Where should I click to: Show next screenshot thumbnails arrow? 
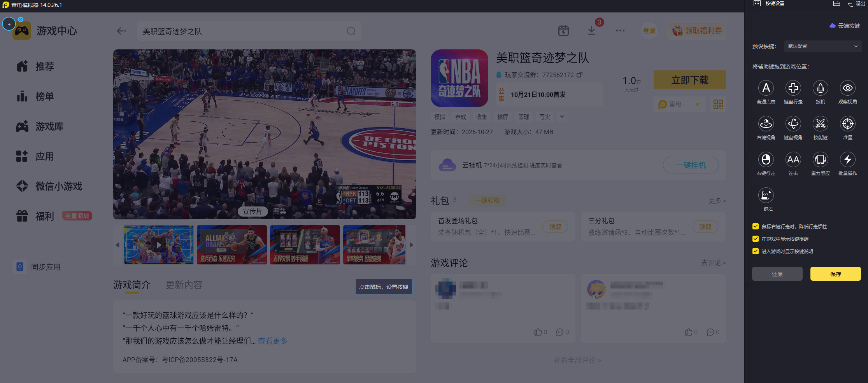tap(411, 245)
